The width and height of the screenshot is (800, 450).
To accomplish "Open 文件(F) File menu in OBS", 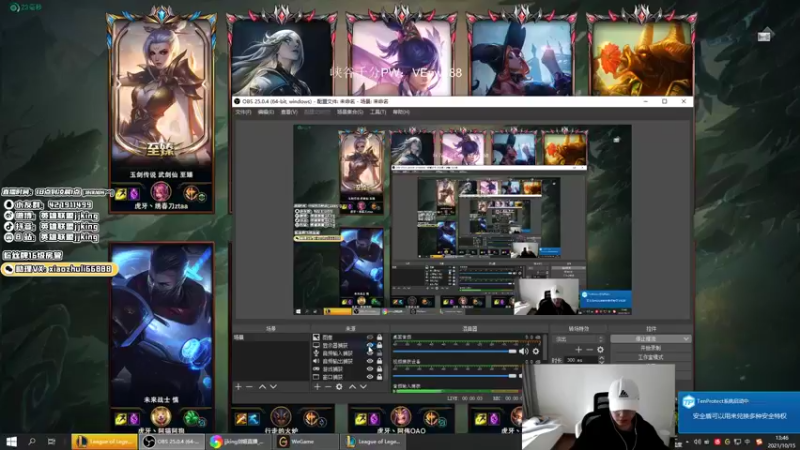I will click(x=243, y=112).
